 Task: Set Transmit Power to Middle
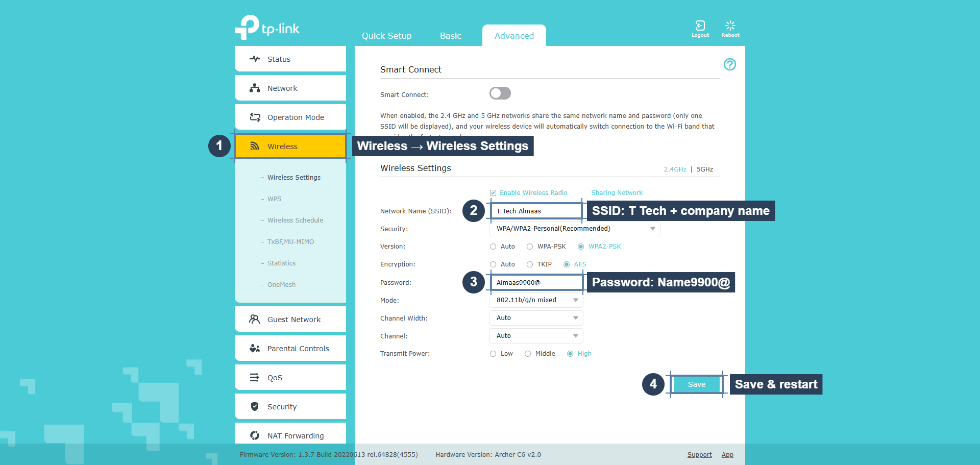tap(528, 354)
